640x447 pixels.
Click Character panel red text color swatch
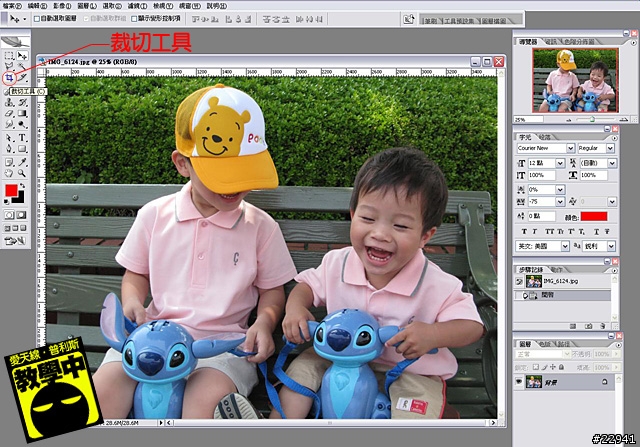(x=594, y=216)
